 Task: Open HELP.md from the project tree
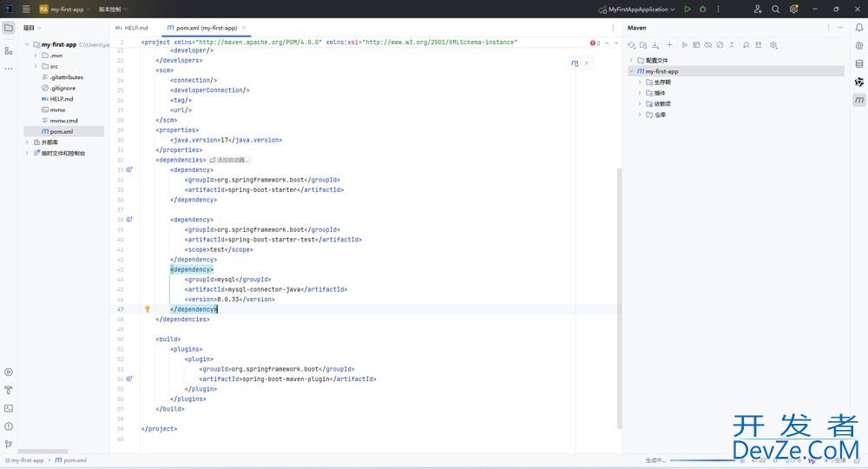point(57,98)
